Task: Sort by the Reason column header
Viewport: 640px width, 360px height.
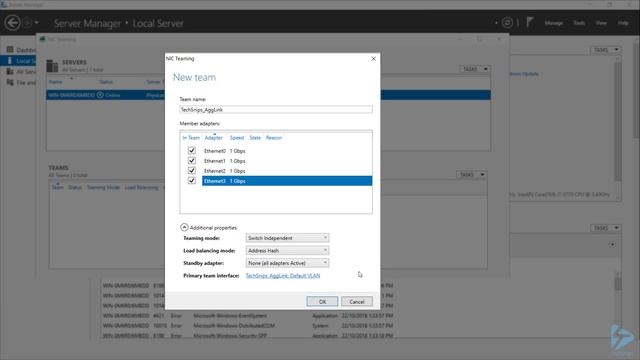Action: tap(274, 138)
